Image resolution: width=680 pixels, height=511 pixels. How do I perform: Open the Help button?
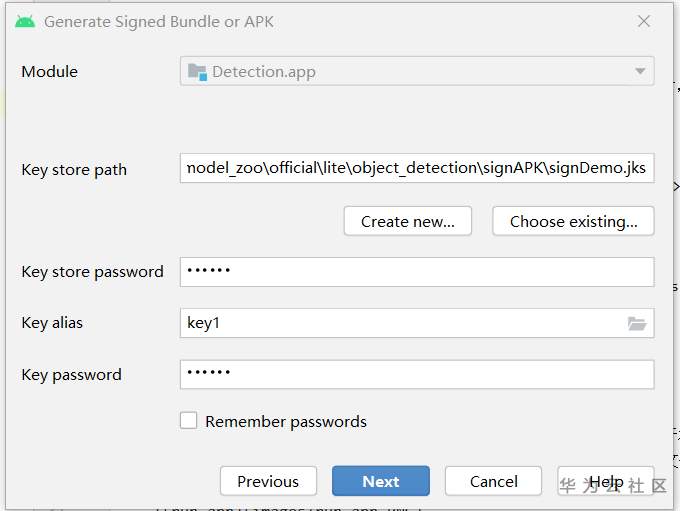(606, 481)
